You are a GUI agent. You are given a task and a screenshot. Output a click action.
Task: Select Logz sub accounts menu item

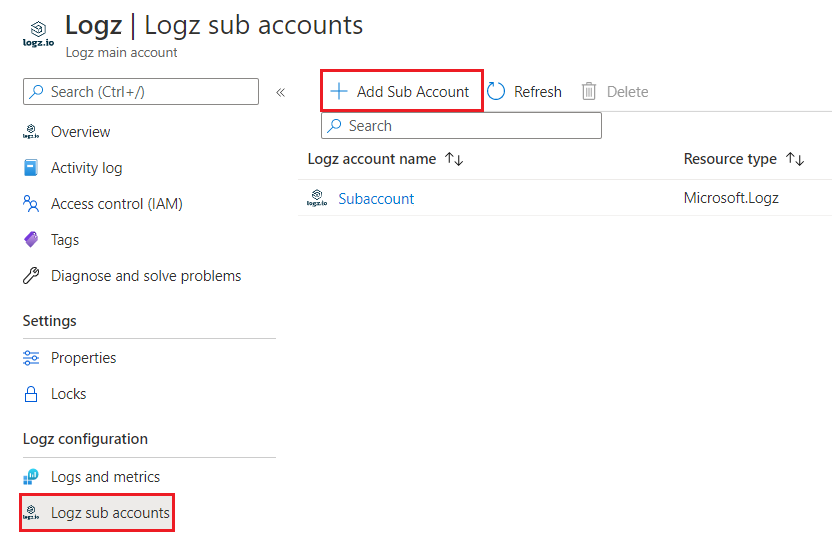pyautogui.click(x=97, y=513)
